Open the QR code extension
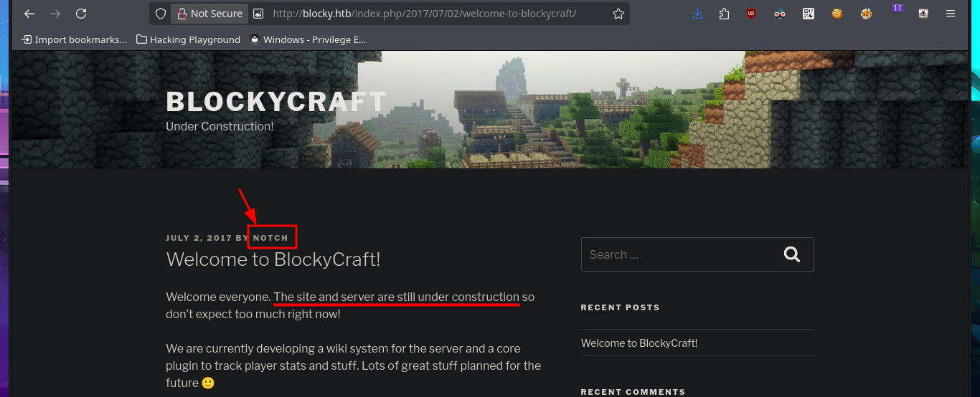980x397 pixels. tap(809, 14)
